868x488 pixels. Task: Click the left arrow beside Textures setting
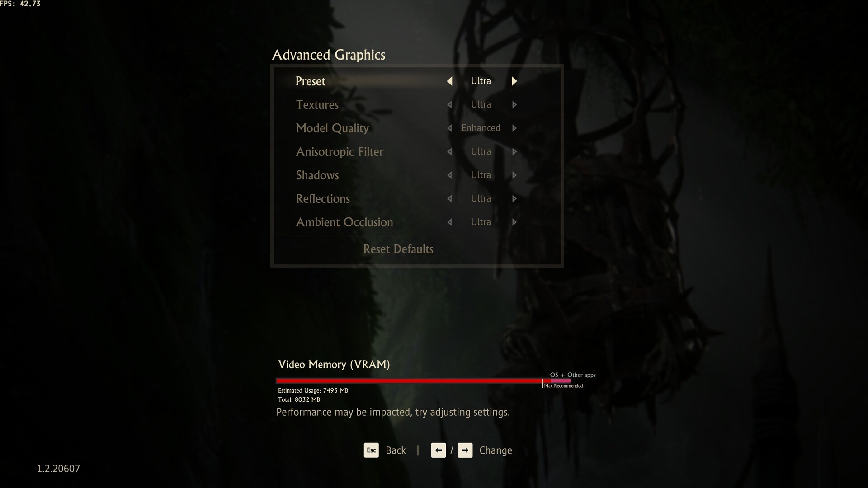click(449, 103)
